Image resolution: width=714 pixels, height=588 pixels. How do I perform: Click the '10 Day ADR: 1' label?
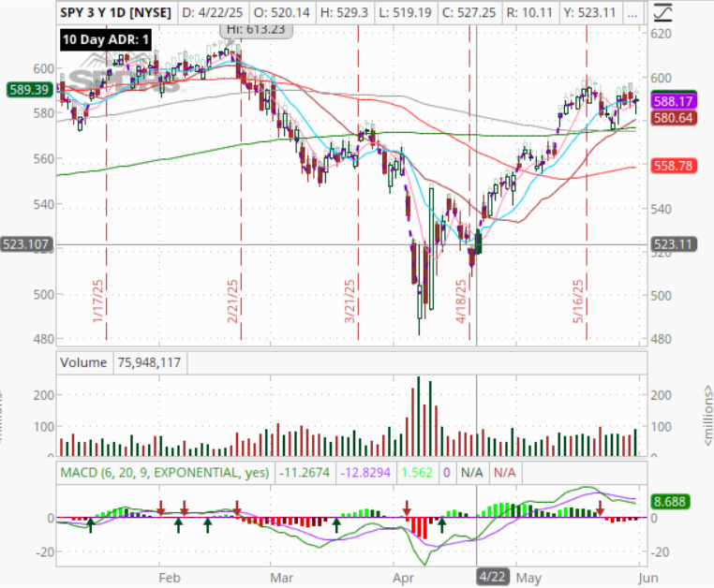point(106,39)
